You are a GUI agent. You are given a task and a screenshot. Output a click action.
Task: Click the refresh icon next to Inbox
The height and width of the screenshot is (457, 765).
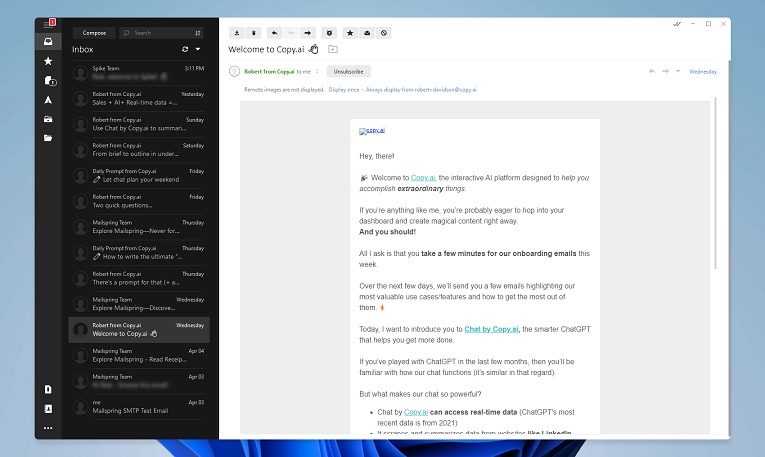(x=185, y=49)
